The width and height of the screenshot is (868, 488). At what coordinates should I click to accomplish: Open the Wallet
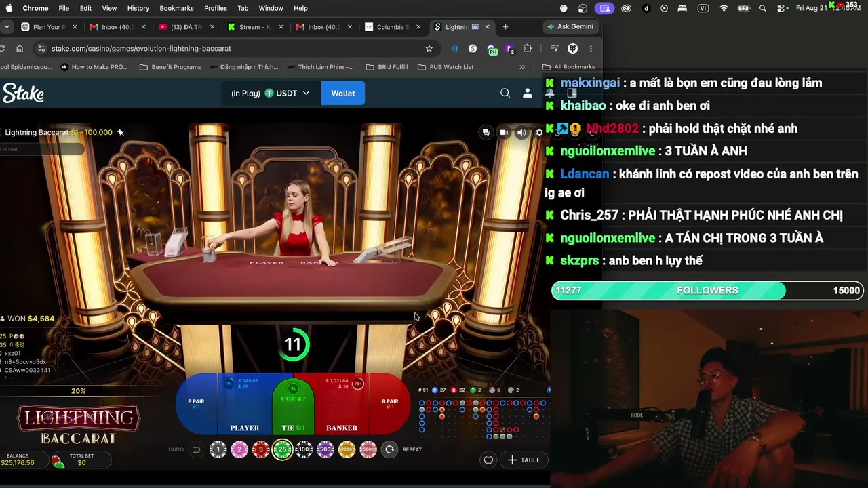pyautogui.click(x=342, y=93)
